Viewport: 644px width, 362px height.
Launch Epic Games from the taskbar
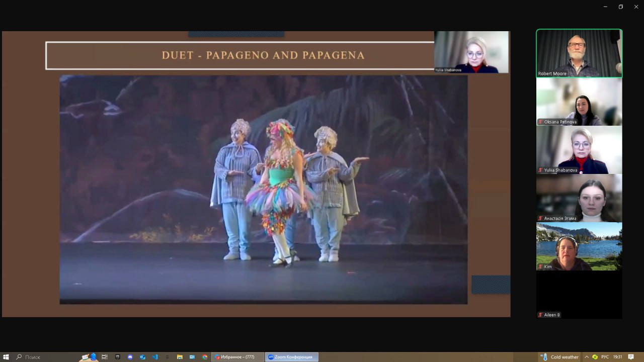[x=118, y=357]
